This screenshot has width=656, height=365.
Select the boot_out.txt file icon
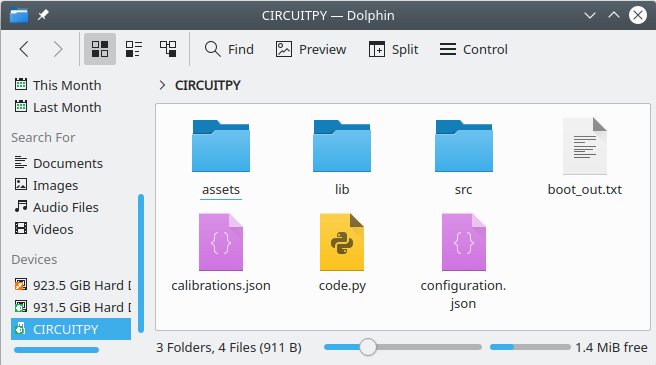coord(585,146)
